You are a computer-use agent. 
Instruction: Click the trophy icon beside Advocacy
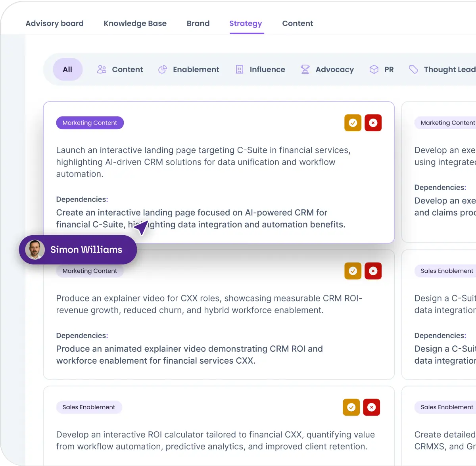coord(305,69)
